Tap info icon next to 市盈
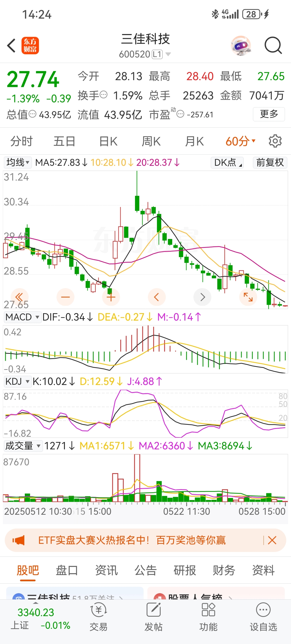This screenshot has width=291, height=644. tap(180, 114)
